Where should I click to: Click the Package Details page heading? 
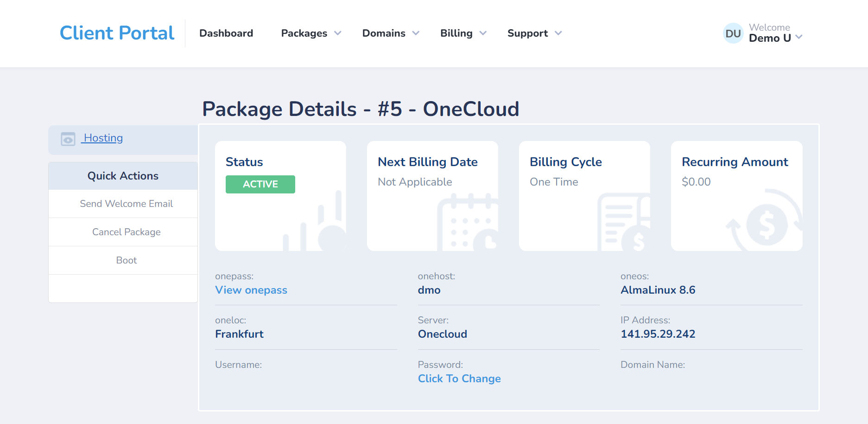click(x=361, y=109)
